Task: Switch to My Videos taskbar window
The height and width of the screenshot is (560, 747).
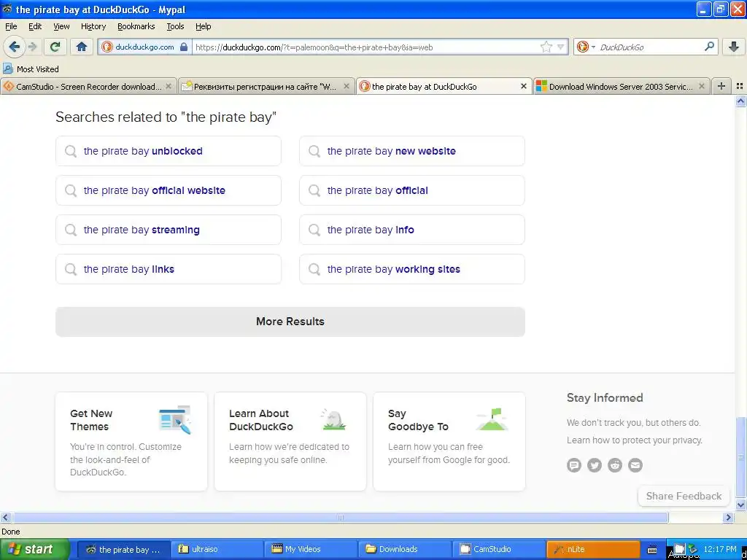Action: tap(310, 550)
